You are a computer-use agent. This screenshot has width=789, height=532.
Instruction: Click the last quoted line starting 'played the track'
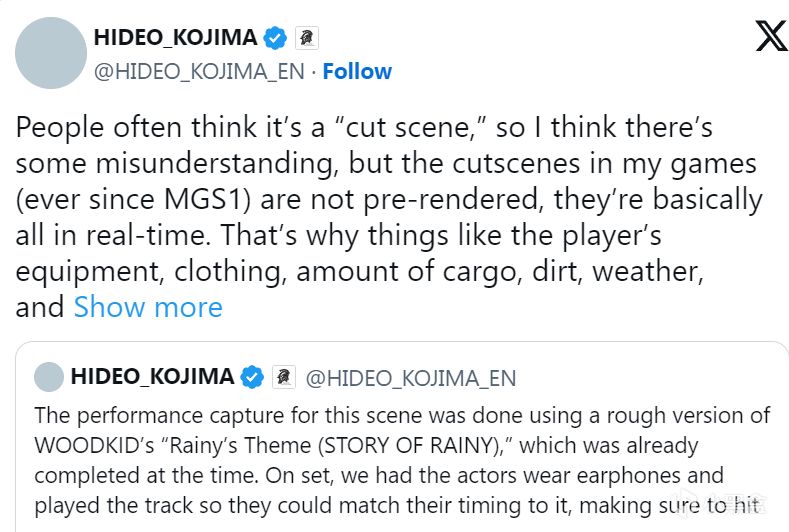pyautogui.click(x=397, y=506)
